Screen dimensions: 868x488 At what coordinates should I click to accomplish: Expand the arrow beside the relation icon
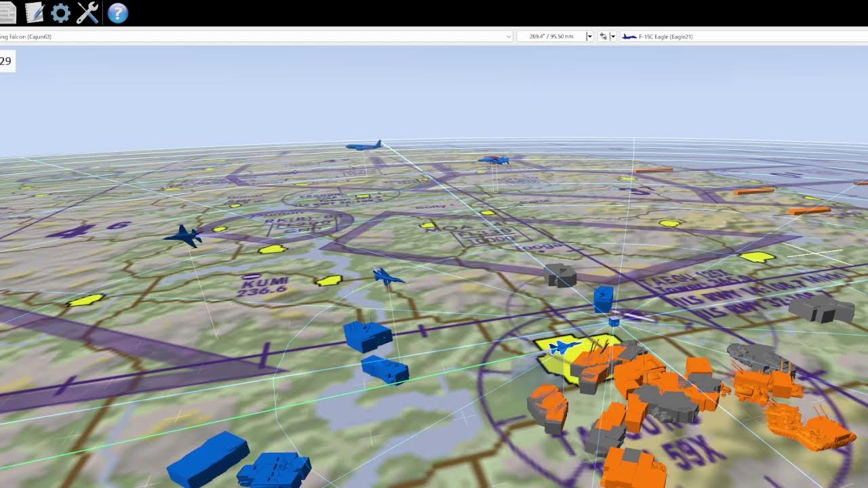tap(613, 37)
